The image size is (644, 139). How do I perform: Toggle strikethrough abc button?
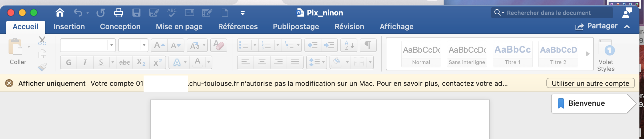tap(124, 62)
